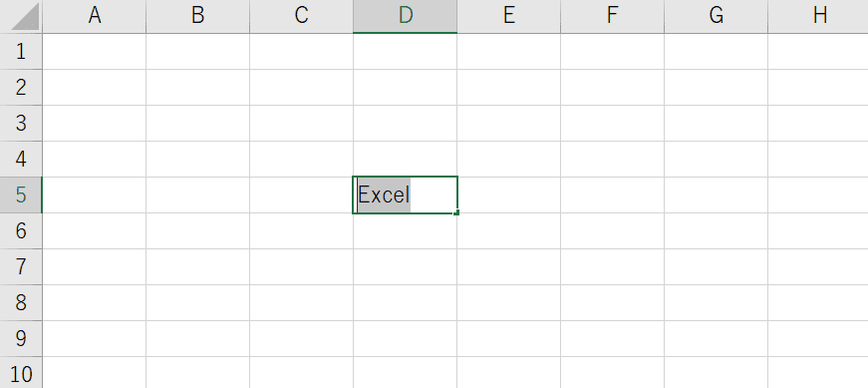Screen dimensions: 868x388
Task: Click cell H9
Action: [x=818, y=339]
